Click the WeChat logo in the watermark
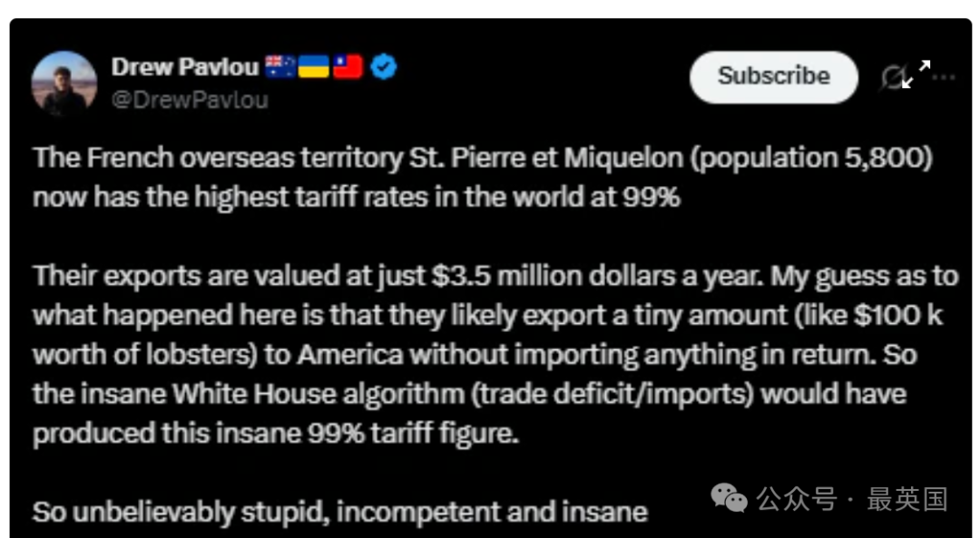The image size is (980, 538). point(729,498)
